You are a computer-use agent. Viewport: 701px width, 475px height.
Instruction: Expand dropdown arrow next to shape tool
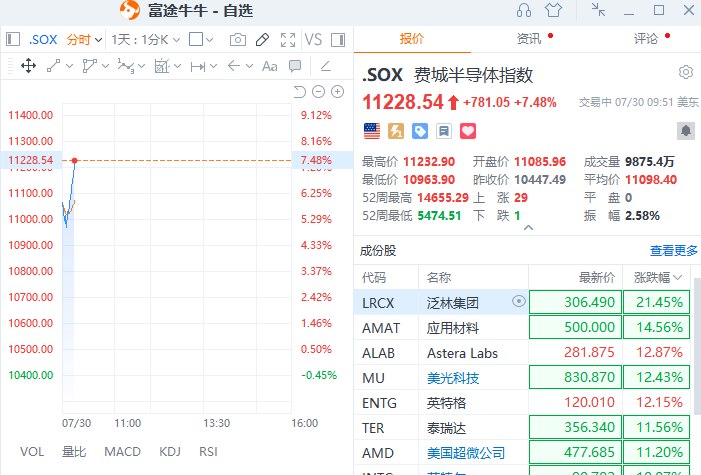(x=105, y=66)
